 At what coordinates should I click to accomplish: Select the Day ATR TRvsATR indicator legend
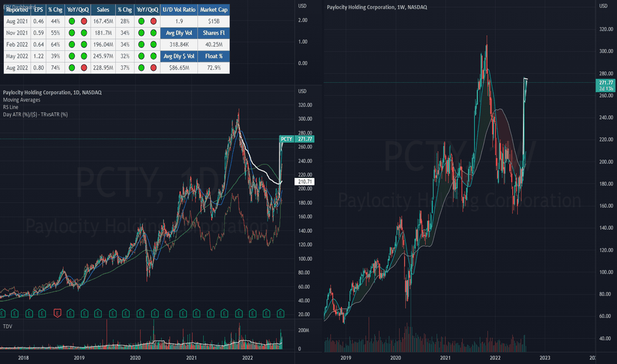[35, 114]
